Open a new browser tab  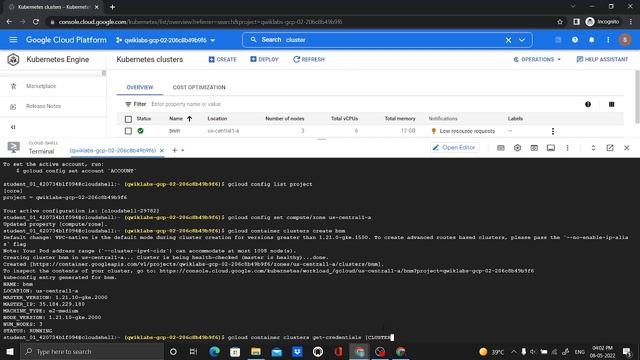(x=112, y=7)
